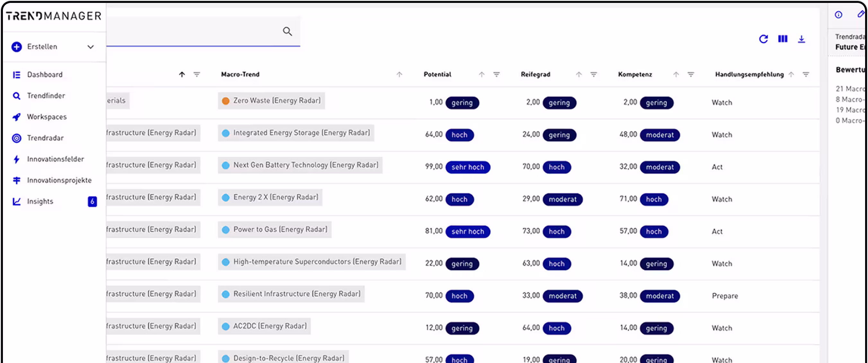Click the Workspaces rocket icon

point(16,117)
